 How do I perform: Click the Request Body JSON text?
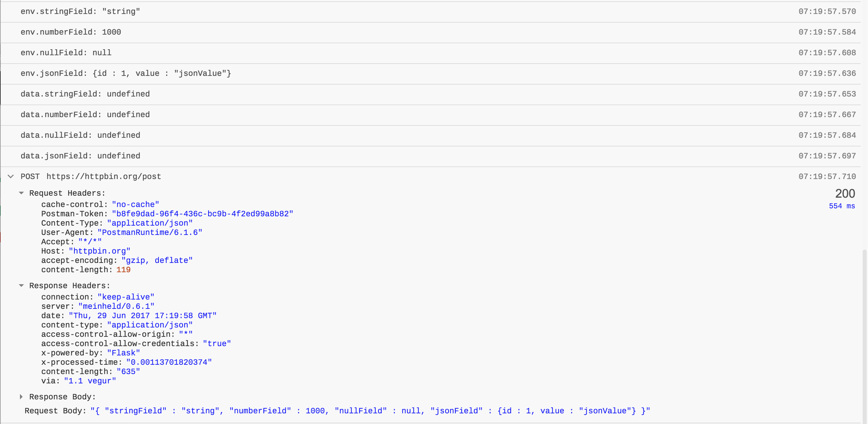pos(371,410)
